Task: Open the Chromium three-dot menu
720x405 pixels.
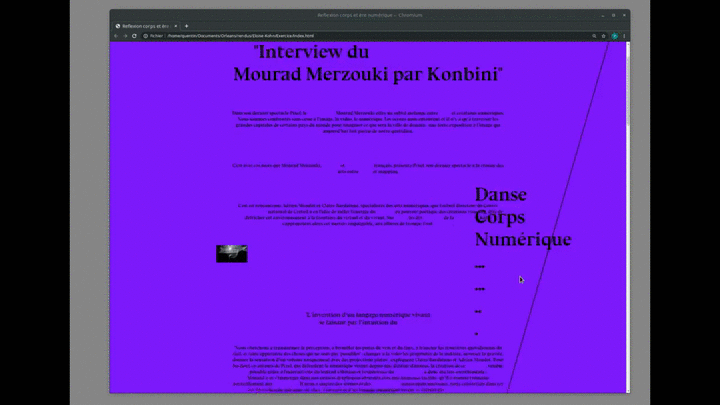Action: [x=624, y=35]
